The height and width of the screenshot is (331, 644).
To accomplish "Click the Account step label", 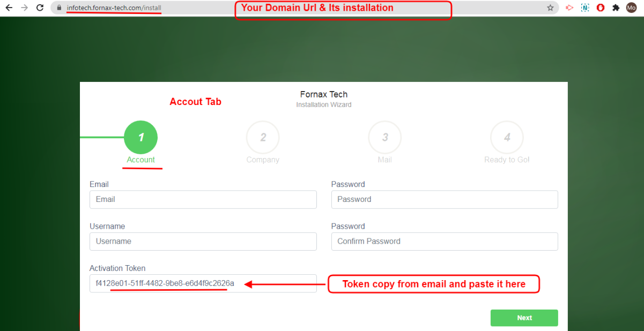I will click(140, 160).
